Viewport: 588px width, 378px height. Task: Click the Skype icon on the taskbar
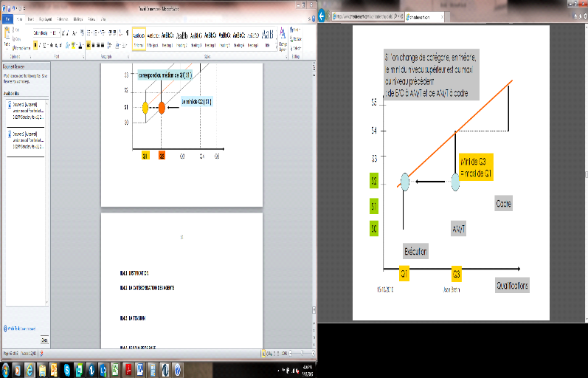tap(66, 370)
